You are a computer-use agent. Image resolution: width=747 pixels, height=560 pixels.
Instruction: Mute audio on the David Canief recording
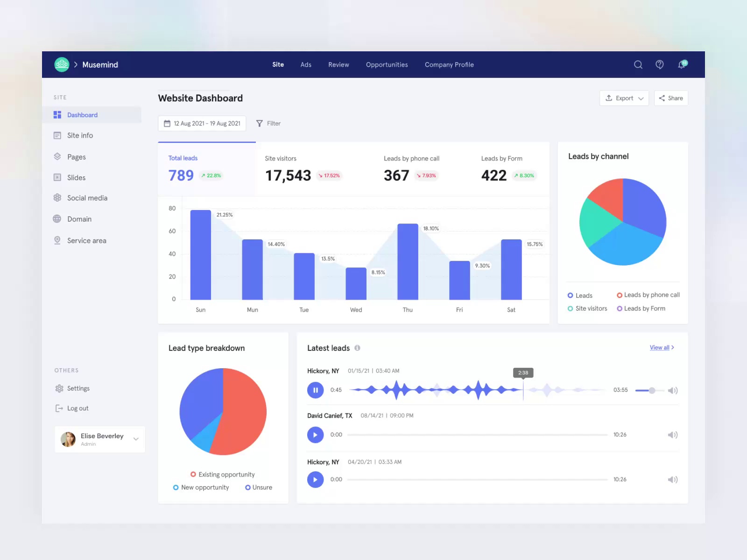click(673, 434)
